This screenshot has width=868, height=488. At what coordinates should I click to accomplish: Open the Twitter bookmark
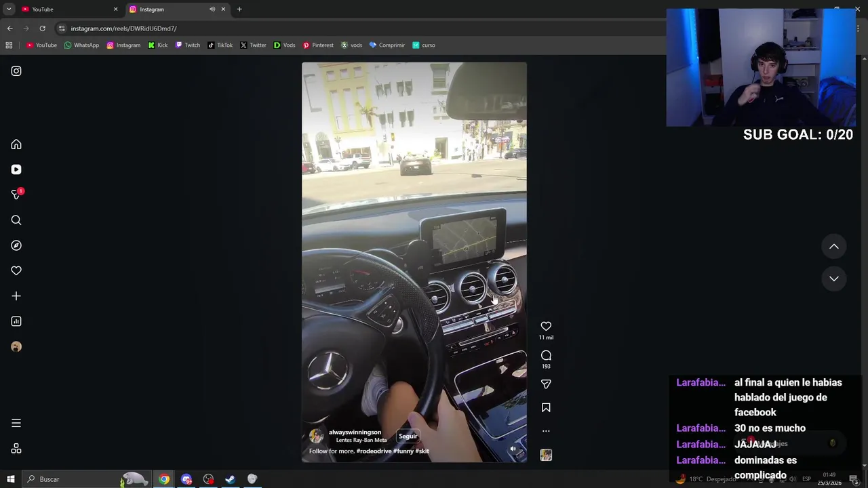[x=253, y=45]
